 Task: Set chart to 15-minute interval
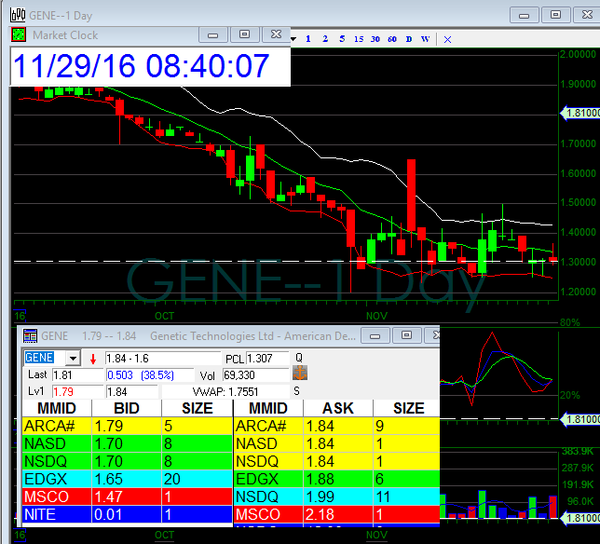point(358,39)
